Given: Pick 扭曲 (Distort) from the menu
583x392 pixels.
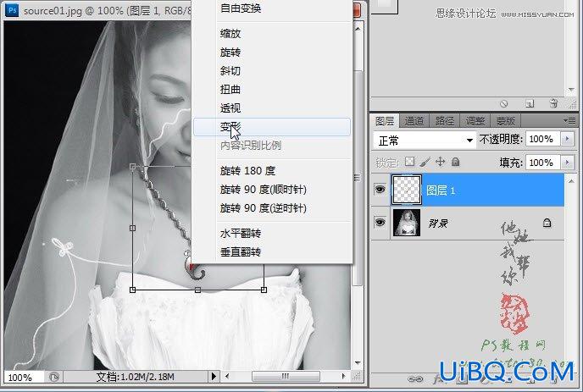Looking at the screenshot, I should coord(230,90).
